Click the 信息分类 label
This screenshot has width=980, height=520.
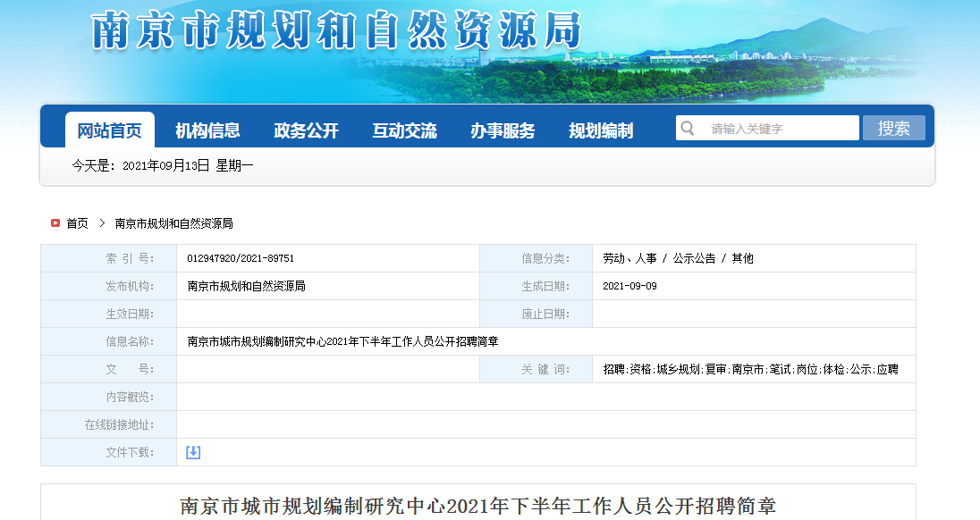pos(545,258)
